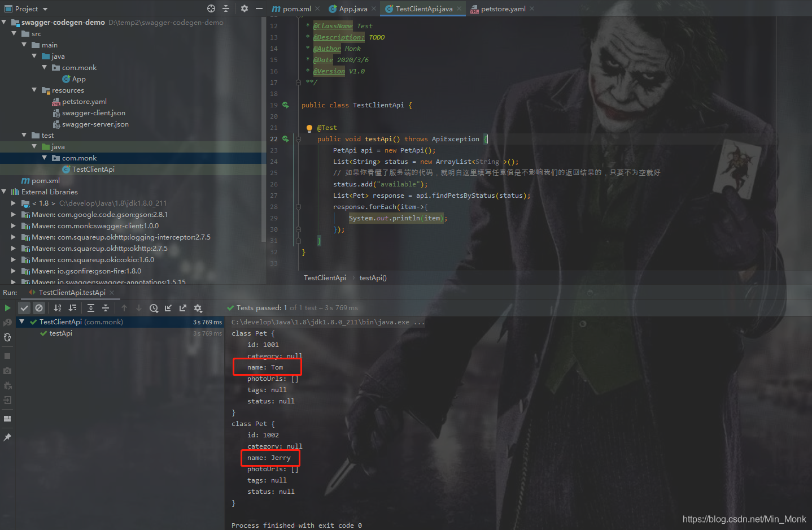The width and height of the screenshot is (812, 530).
Task: Toggle the Show Passed tests filter
Action: (24, 308)
